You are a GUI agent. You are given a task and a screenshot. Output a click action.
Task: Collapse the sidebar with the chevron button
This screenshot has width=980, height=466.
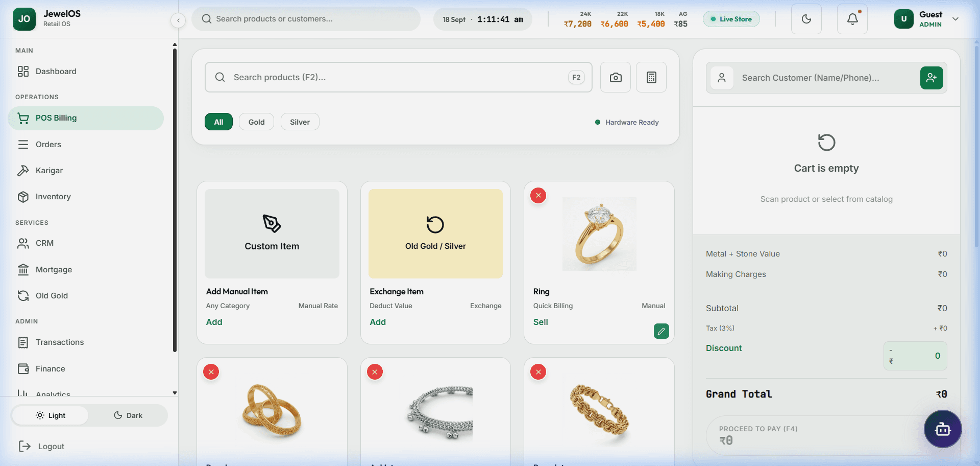(x=178, y=20)
